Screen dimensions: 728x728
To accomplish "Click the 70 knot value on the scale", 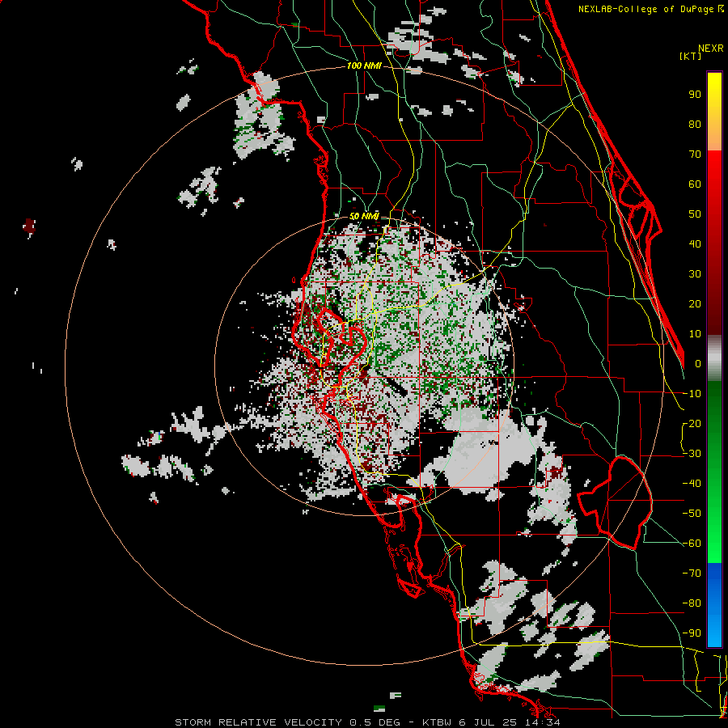I will coord(695,154).
